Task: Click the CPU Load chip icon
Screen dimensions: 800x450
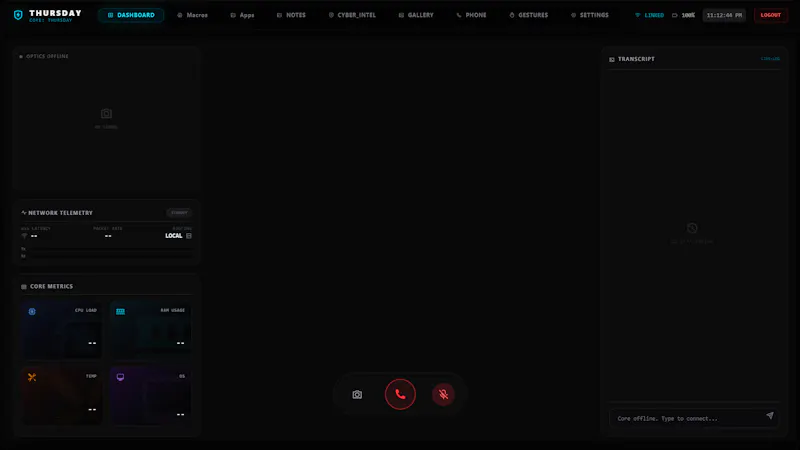Action: (32, 311)
